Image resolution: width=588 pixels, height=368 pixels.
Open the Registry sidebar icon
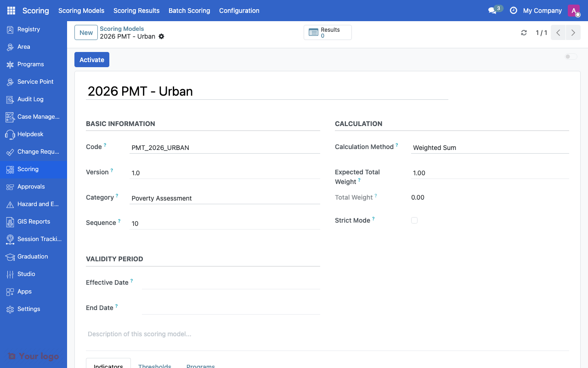(10, 29)
